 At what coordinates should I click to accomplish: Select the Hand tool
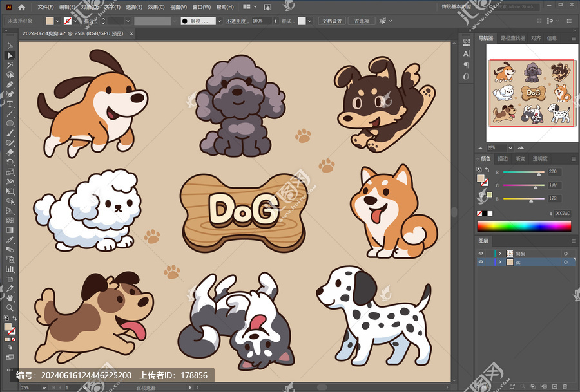pos(10,298)
